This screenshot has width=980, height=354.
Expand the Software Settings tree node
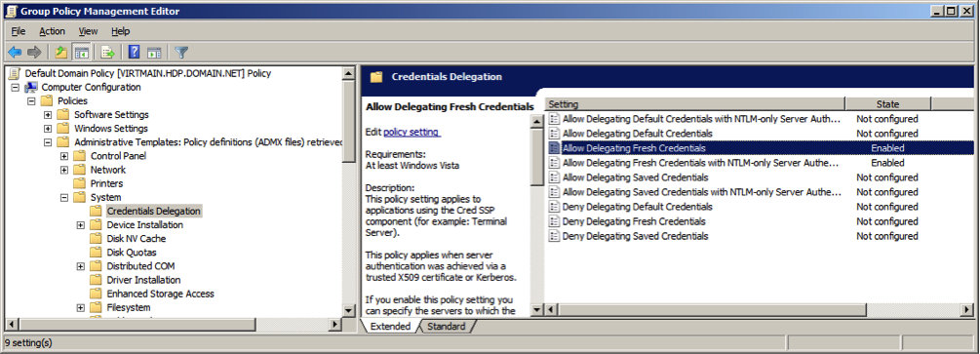(48, 114)
